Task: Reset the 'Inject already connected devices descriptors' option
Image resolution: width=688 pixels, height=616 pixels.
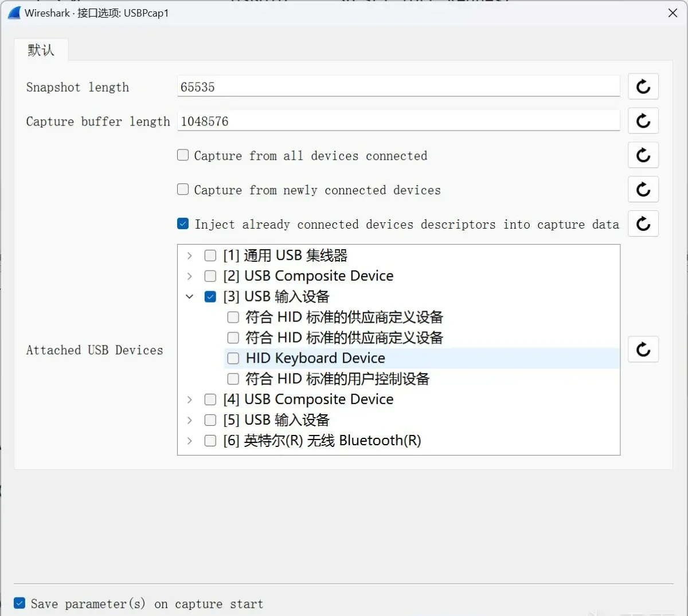Action: [643, 224]
